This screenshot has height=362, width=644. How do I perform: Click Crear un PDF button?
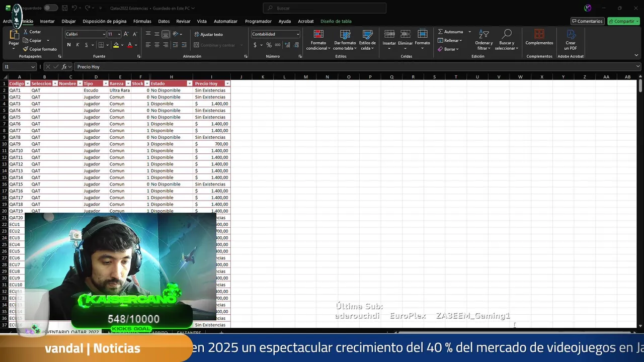point(571,40)
